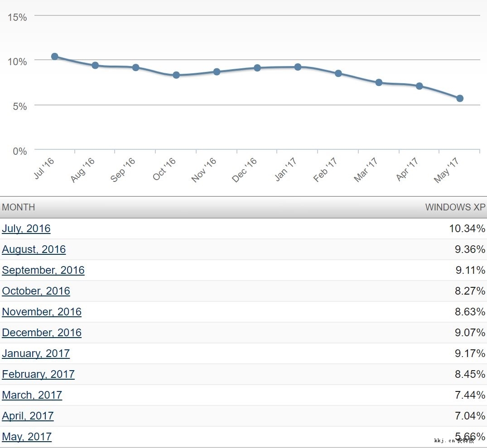Click the Dec '16 chart marker

[257, 68]
